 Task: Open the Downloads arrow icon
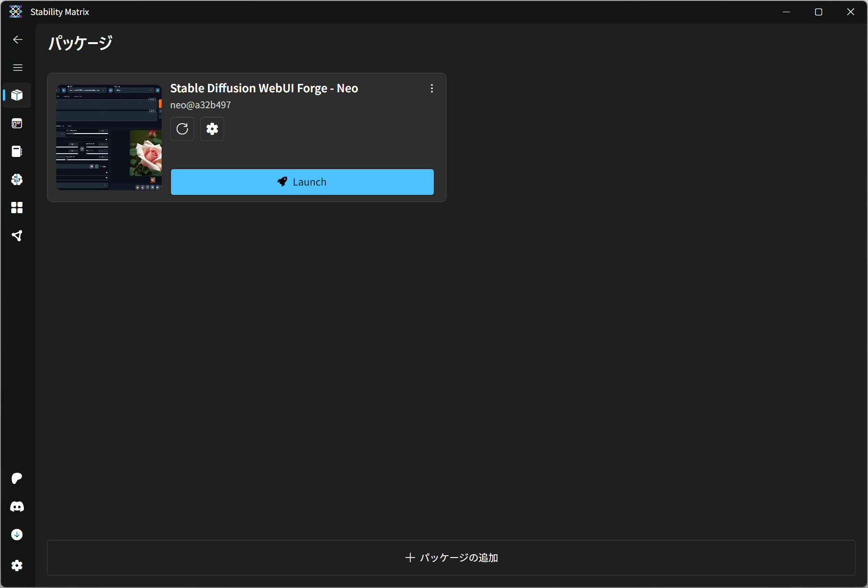pos(17,535)
